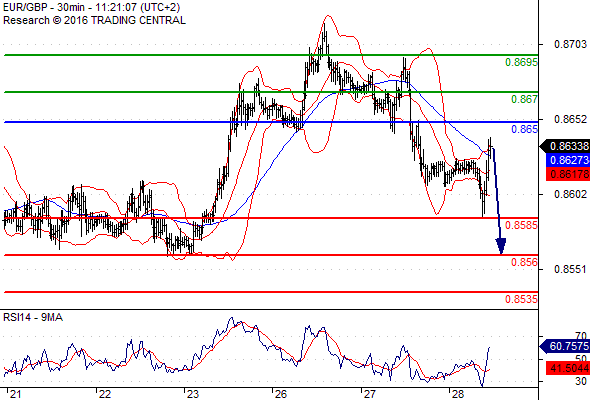Click the 0.8703 price axis value

(570, 44)
